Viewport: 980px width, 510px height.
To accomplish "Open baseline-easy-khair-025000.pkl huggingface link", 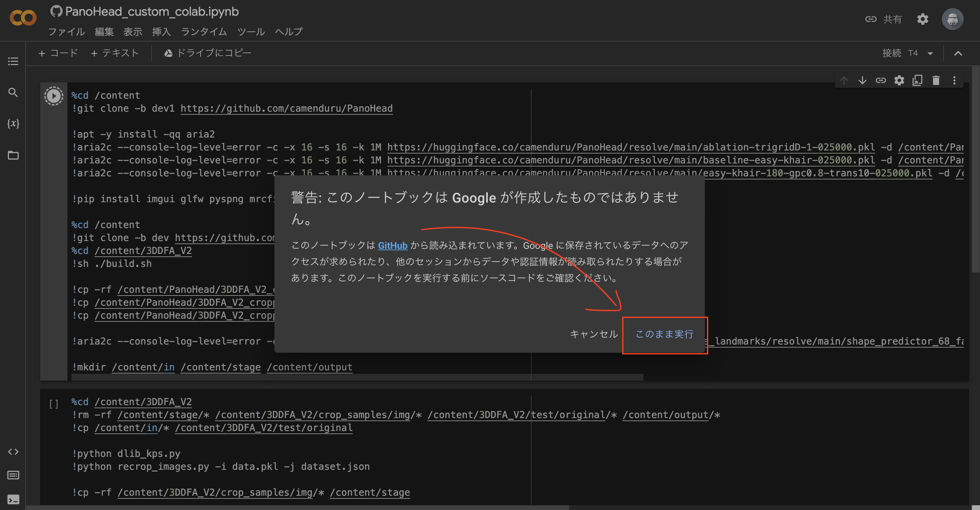I will [x=631, y=160].
